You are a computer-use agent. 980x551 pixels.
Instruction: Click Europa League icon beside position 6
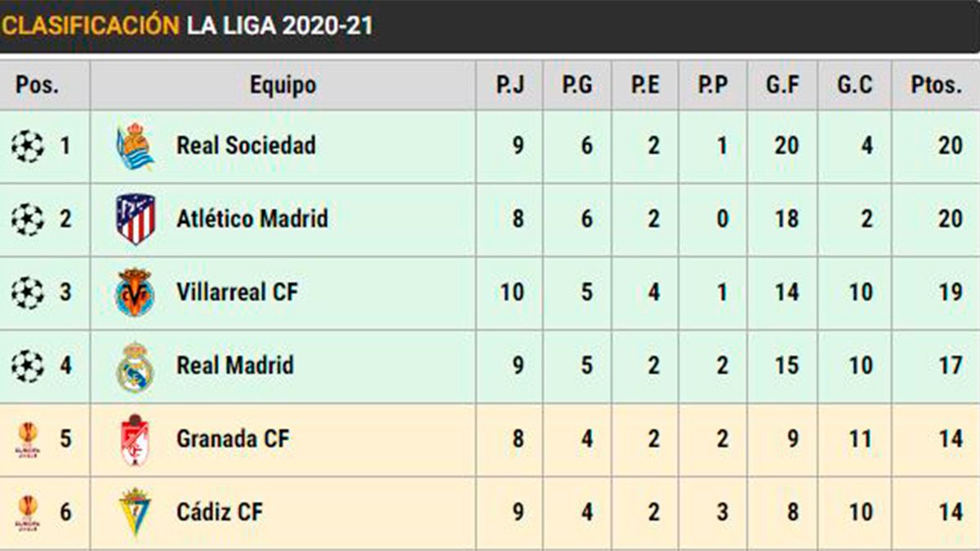27,512
